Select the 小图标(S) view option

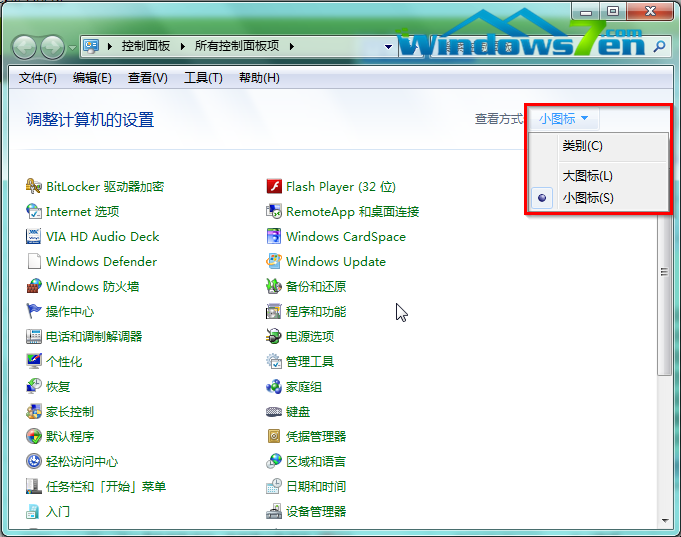pos(598,198)
